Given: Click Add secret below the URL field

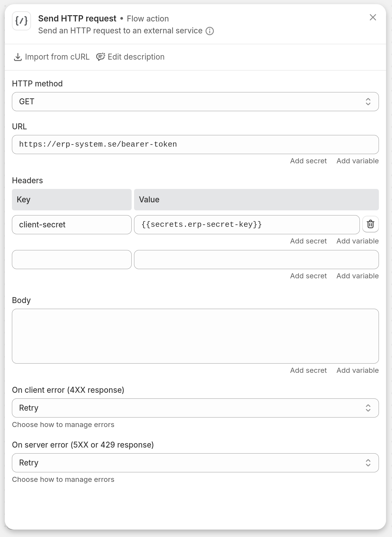Looking at the screenshot, I should tap(308, 161).
